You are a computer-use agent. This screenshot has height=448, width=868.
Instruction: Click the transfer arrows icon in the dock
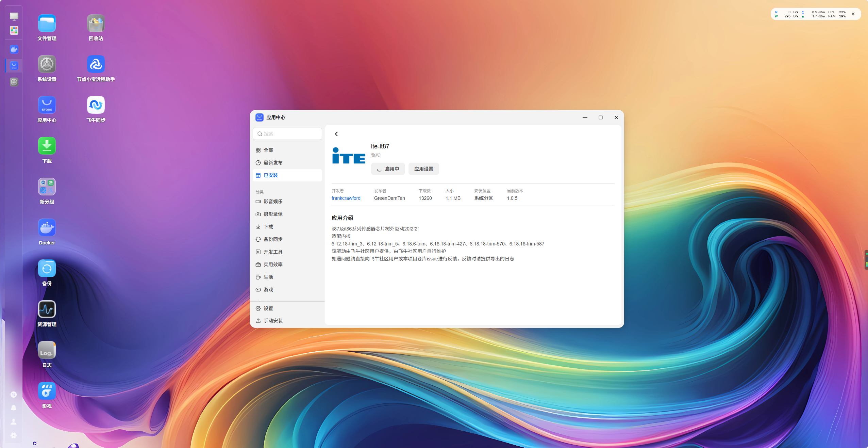coord(14,395)
